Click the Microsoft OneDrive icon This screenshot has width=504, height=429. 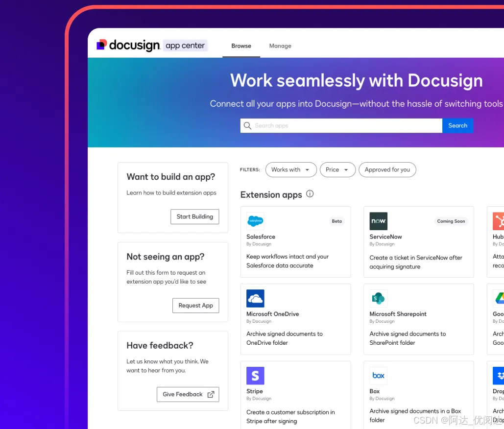coord(255,299)
